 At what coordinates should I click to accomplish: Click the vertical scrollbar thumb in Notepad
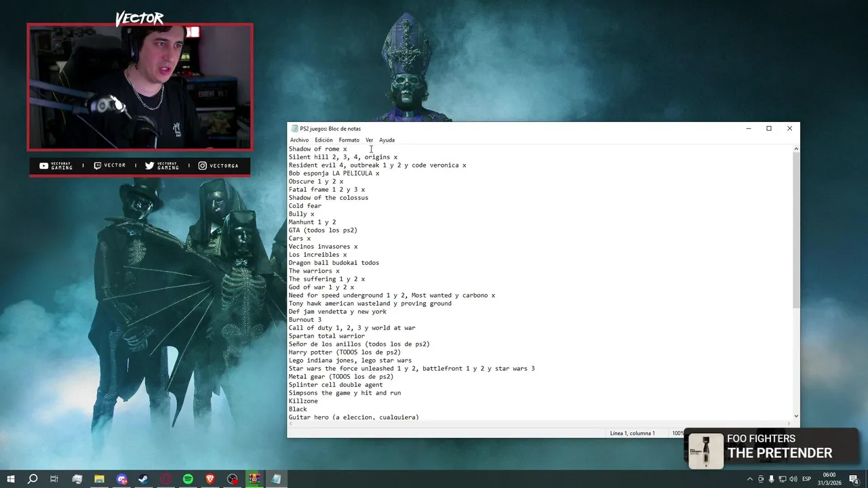(796, 230)
